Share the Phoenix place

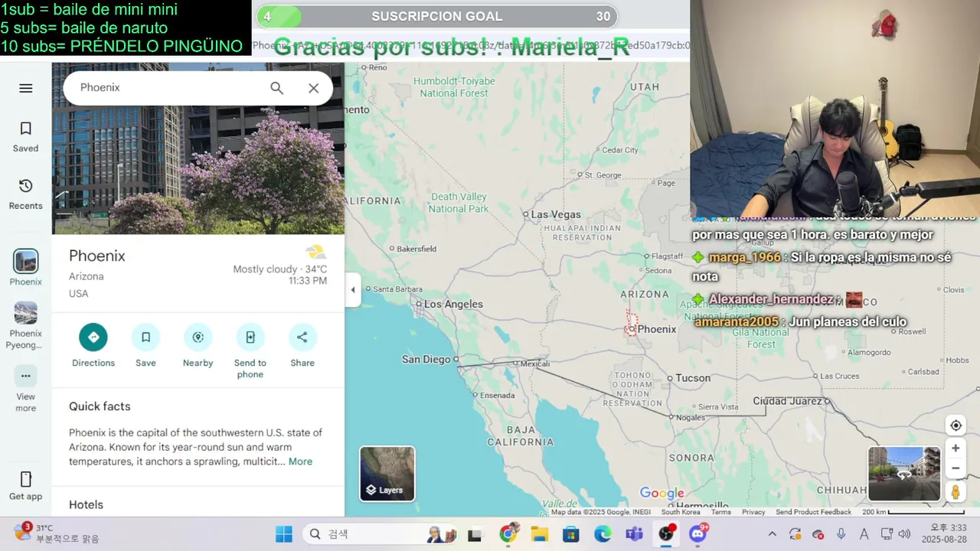pos(302,345)
